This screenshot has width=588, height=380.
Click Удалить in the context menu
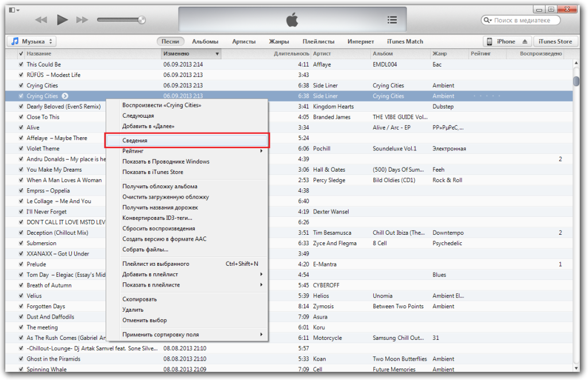coord(133,310)
